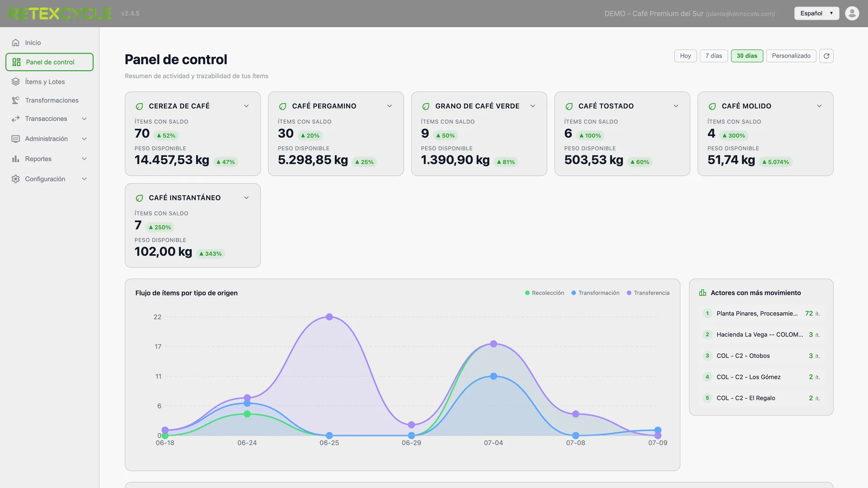
Task: Open the Transformaciones page
Action: click(x=49, y=100)
